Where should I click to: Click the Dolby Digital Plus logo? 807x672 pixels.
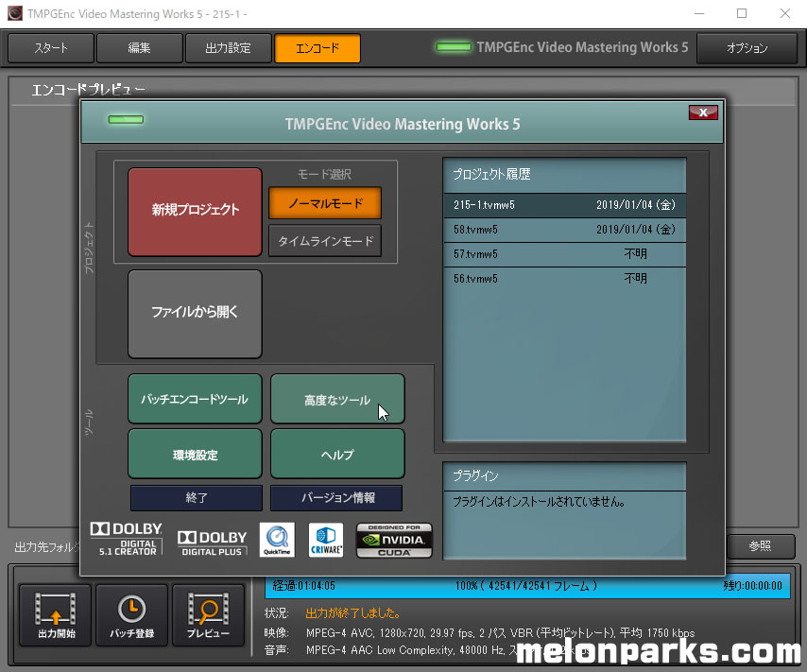point(212,543)
